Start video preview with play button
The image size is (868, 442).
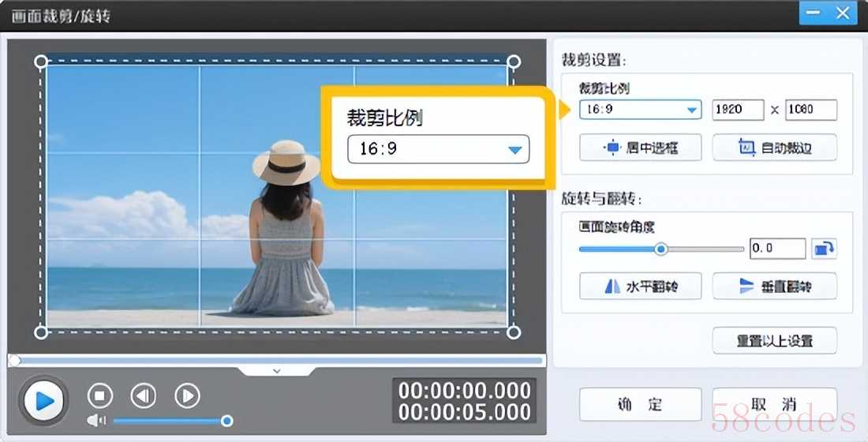click(43, 400)
